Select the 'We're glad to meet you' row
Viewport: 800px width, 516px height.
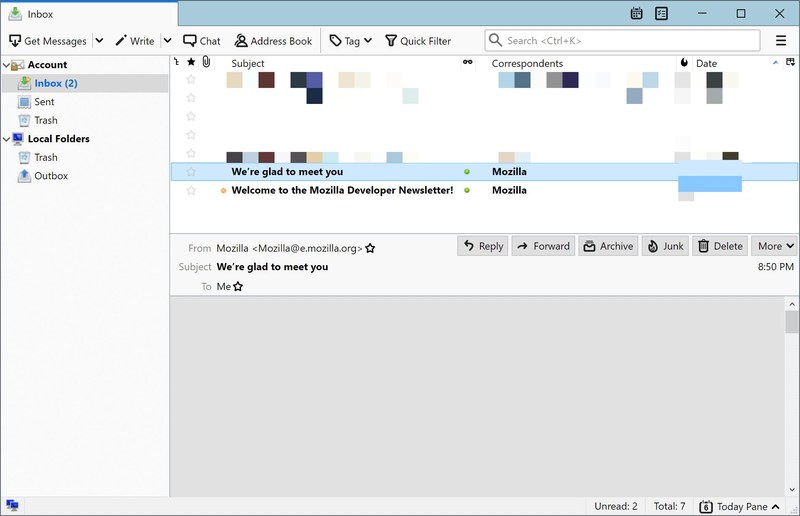(484, 172)
